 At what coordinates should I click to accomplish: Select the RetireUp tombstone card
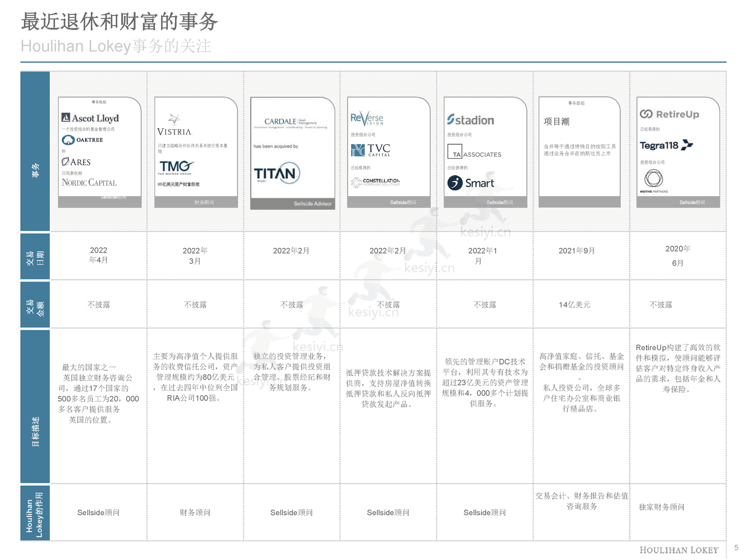tap(678, 152)
